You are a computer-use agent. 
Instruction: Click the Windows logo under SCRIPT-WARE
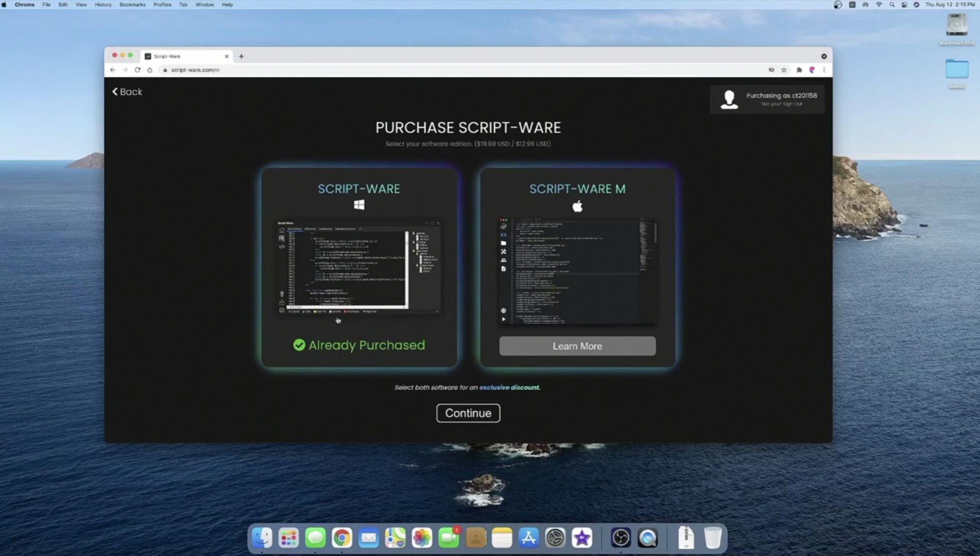tap(359, 205)
